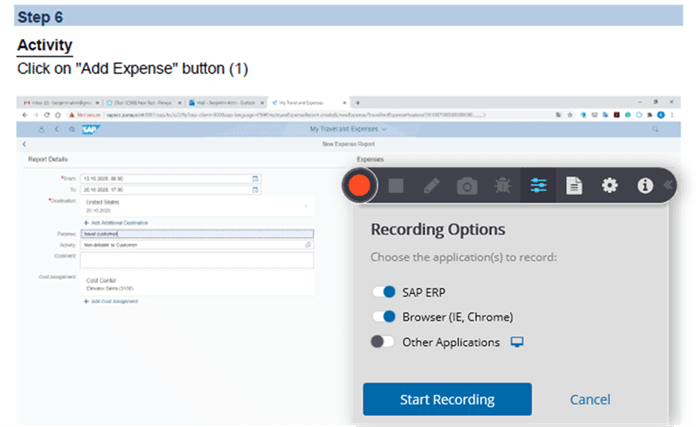
Task: Switch to Mail Outlook browser tab
Action: (225, 103)
